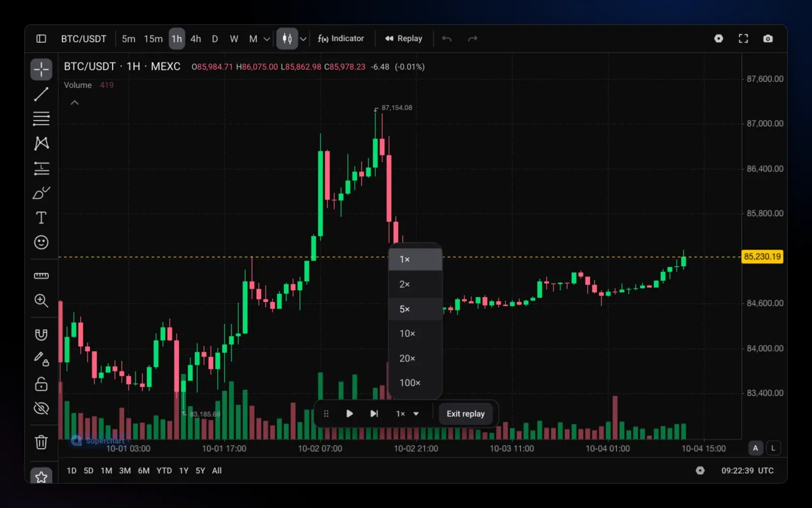Switch to monthly M timeframe
Screen dimensions: 812x508
pyautogui.click(x=253, y=39)
